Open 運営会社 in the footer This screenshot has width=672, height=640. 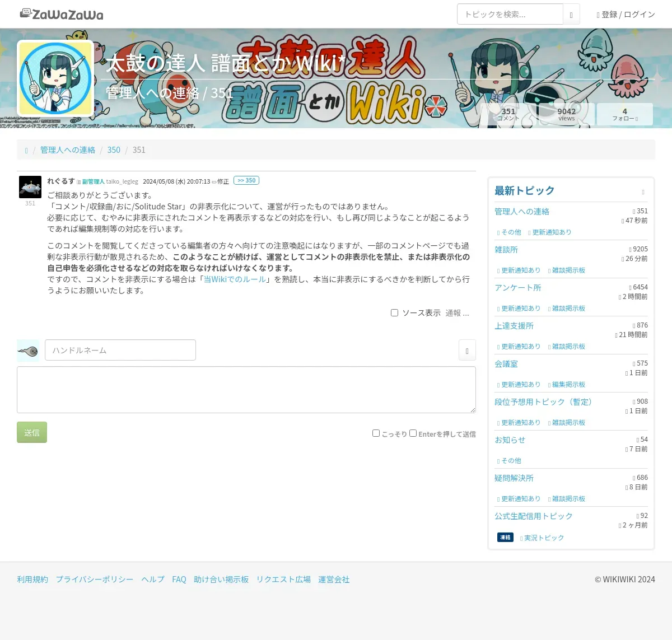334,580
